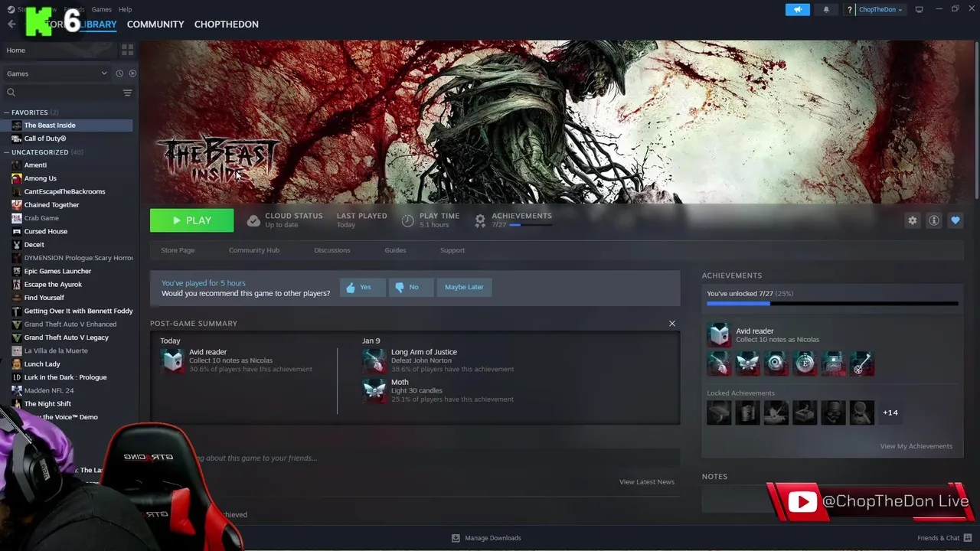Open the cloud status check icon
980x551 pixels.
(x=253, y=220)
